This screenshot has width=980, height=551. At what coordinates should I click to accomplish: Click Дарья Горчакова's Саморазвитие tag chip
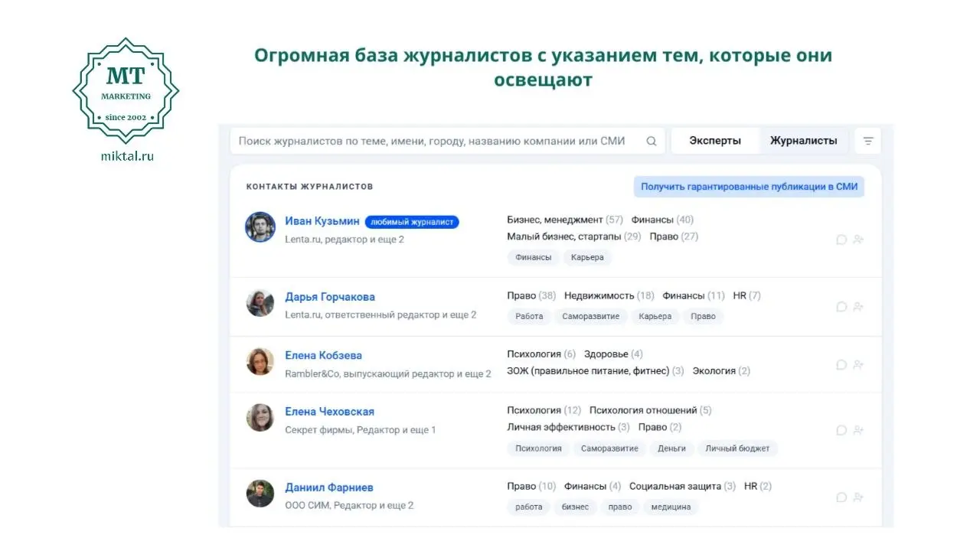click(591, 316)
